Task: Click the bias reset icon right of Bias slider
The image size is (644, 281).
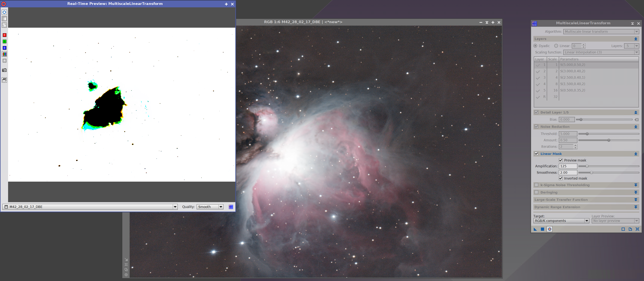Action: click(x=637, y=120)
